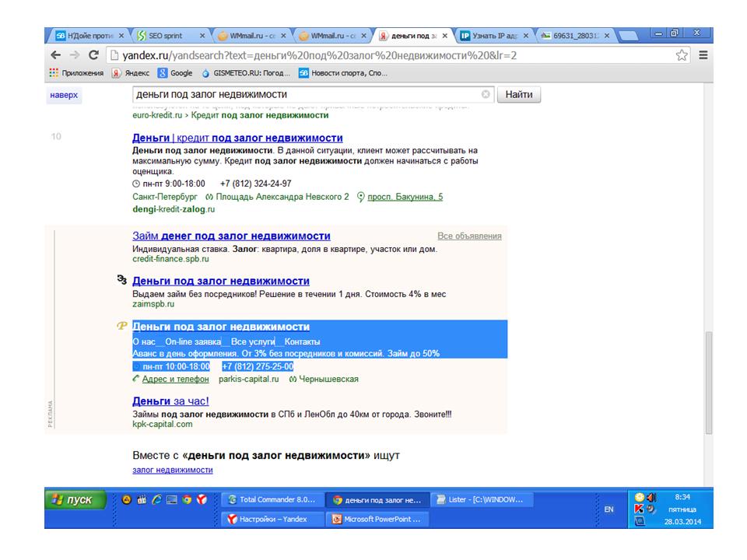
Task: Open the zaimspb.ru ad title link
Action: pos(221,281)
